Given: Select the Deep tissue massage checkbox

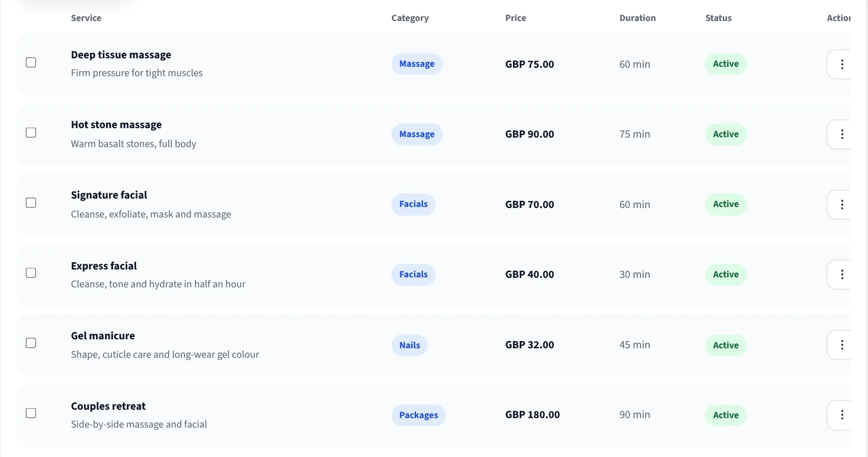Looking at the screenshot, I should (31, 63).
